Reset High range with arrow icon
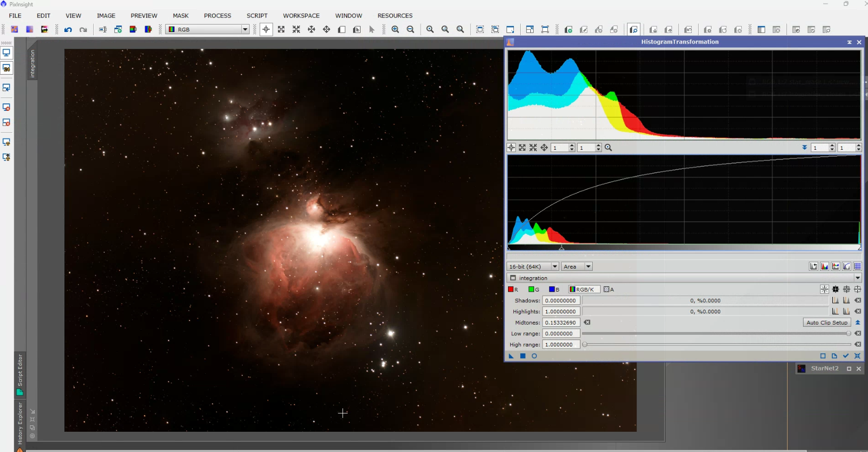This screenshot has height=452, width=868. tap(858, 344)
